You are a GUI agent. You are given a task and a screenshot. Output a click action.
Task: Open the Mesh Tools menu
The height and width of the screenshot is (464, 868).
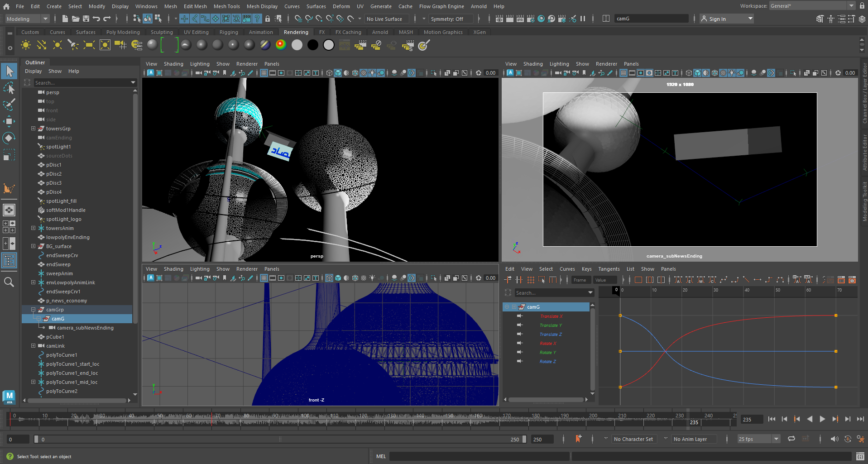tap(226, 6)
